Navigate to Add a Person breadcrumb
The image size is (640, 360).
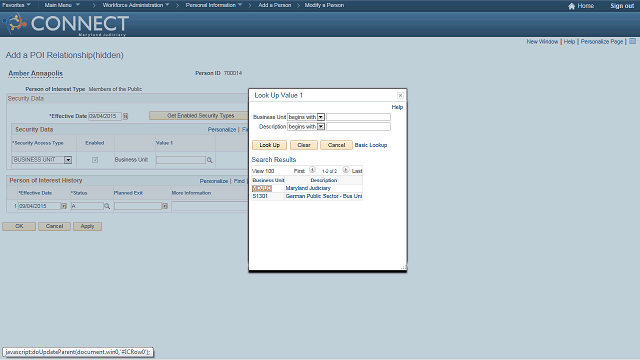coord(275,5)
